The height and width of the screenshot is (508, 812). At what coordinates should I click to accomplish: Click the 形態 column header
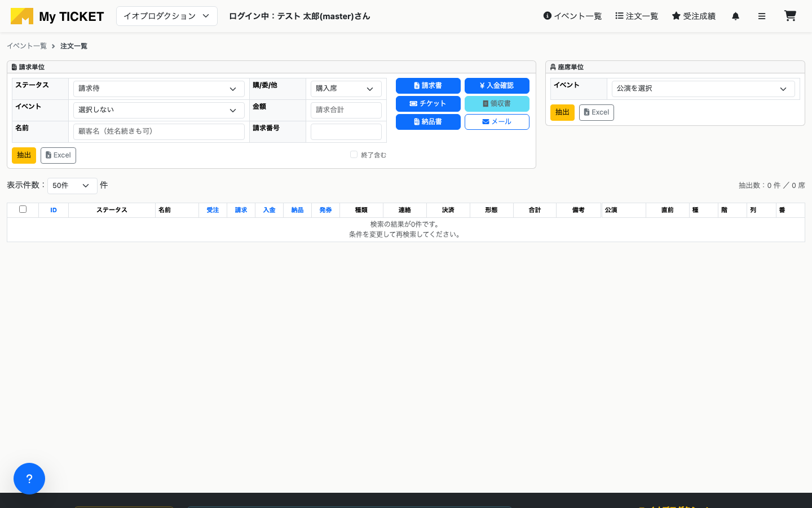point(491,210)
